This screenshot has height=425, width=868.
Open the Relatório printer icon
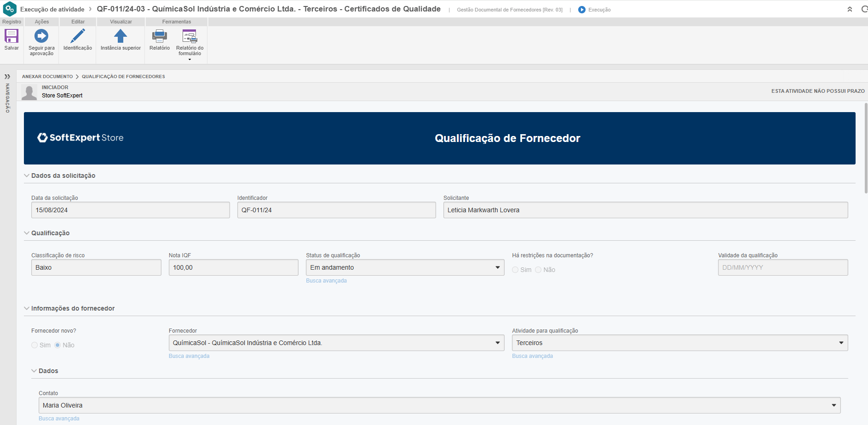point(160,36)
